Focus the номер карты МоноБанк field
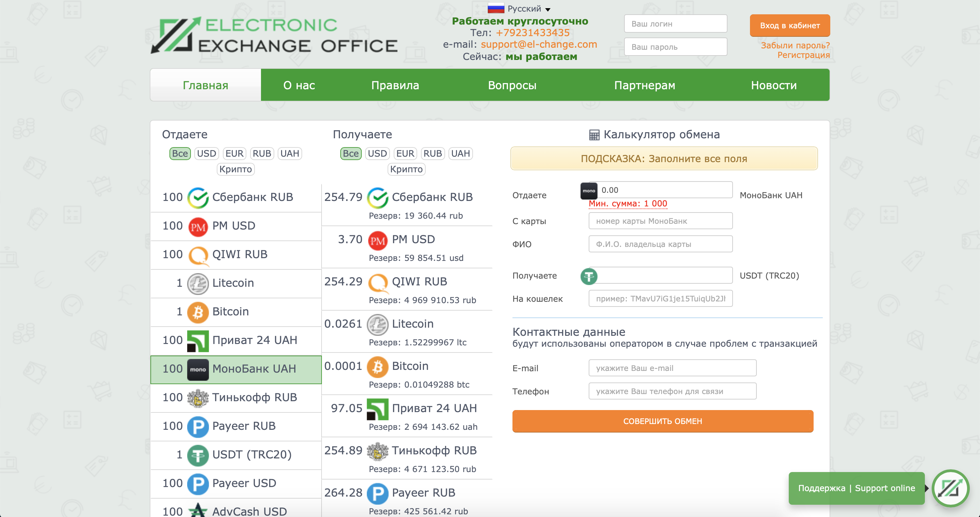The height and width of the screenshot is (517, 980). [x=660, y=221]
